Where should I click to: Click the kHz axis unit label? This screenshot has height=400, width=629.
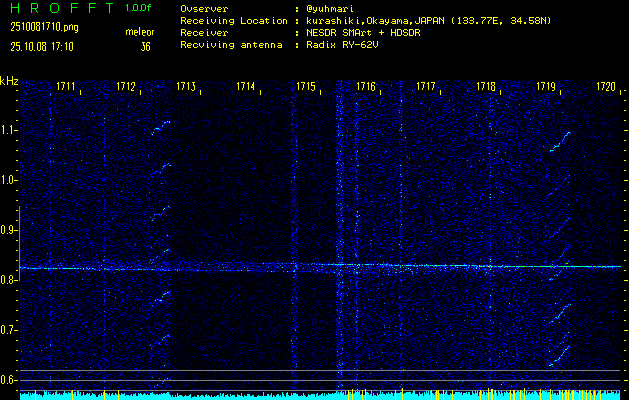[x=9, y=81]
